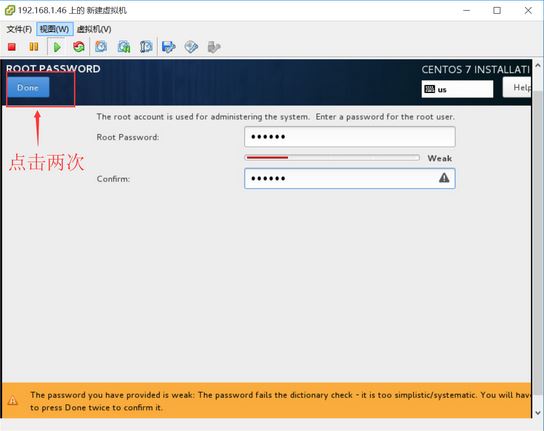Screen dimensions: 545x431
Task: Click the Root Password input field
Action: coord(350,137)
